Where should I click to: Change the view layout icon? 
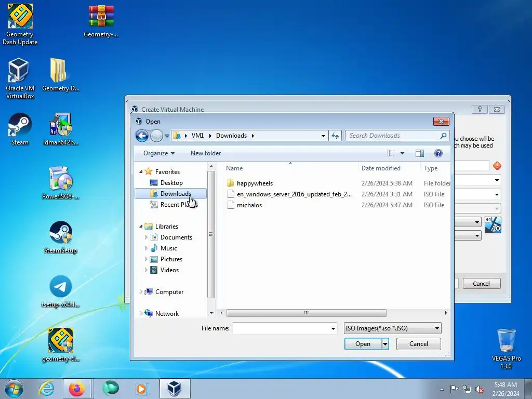(391, 153)
